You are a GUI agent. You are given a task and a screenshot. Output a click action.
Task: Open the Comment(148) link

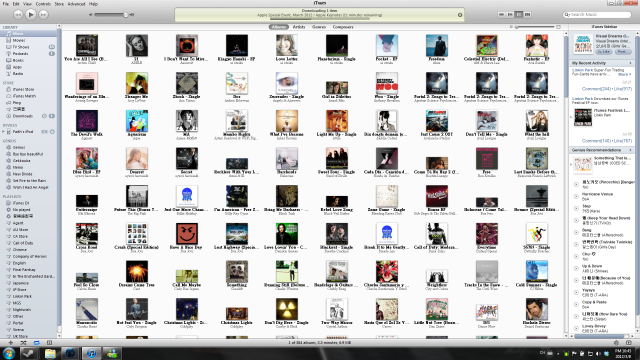pyautogui.click(x=597, y=141)
